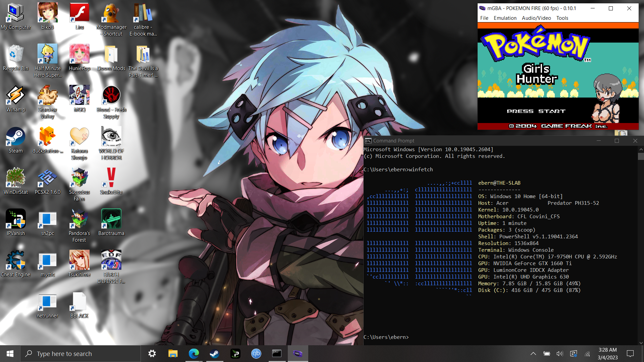The image size is (644, 362).
Task: Click the mGBA game display area
Action: tap(558, 76)
